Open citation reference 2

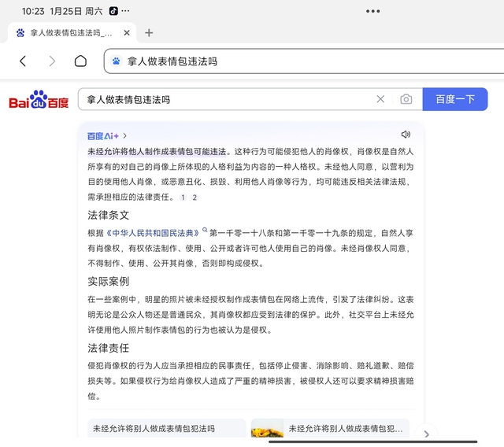[195, 198]
